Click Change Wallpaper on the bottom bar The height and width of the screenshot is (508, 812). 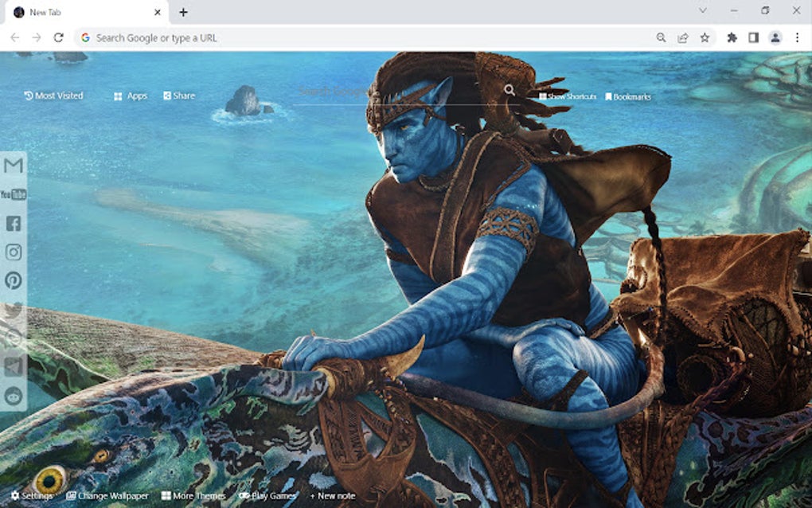(x=108, y=494)
